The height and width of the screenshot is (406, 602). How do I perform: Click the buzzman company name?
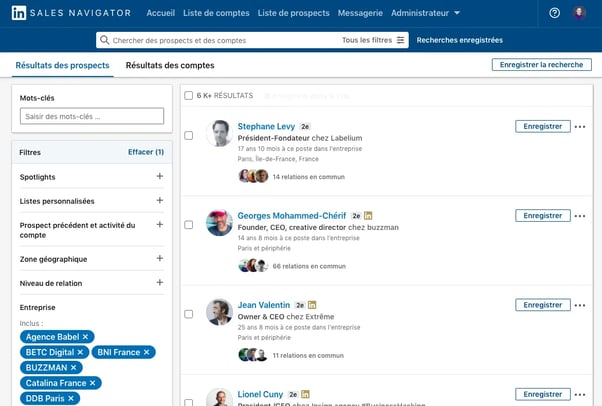383,227
